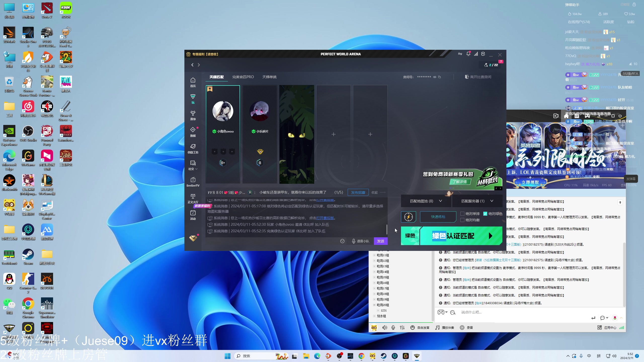This screenshot has height=362, width=644.
Task: Copy the room number icon
Action: point(439,77)
